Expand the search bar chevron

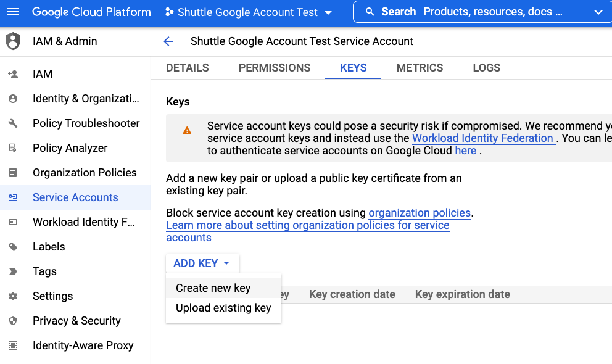click(x=597, y=12)
